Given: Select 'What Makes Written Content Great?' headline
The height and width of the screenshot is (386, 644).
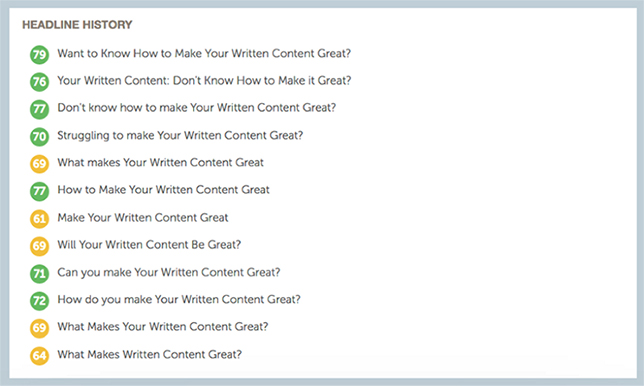Looking at the screenshot, I should point(150,354).
